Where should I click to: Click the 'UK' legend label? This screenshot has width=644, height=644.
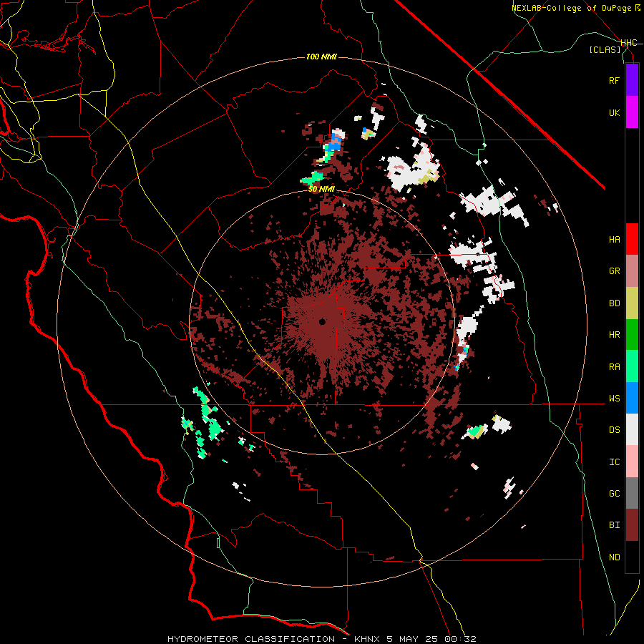[614, 112]
